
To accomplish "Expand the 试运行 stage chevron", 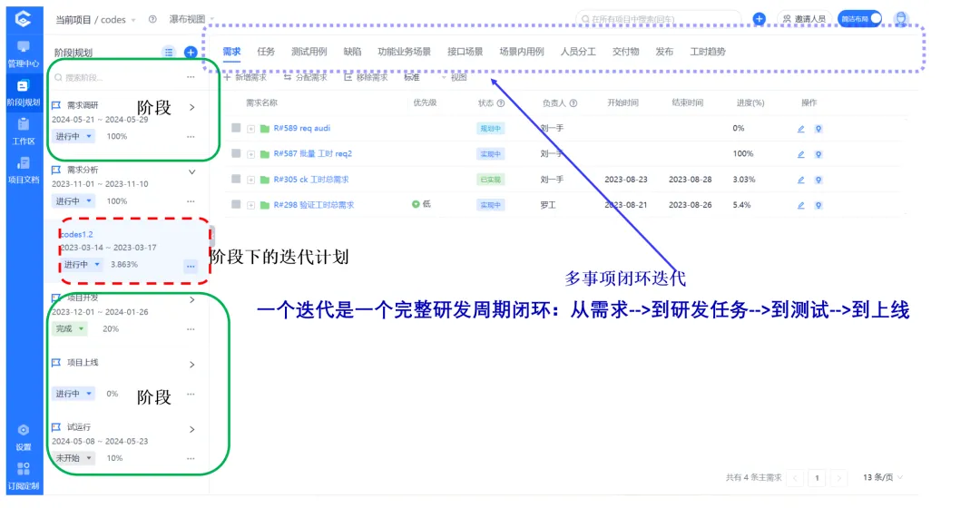I will [x=191, y=429].
